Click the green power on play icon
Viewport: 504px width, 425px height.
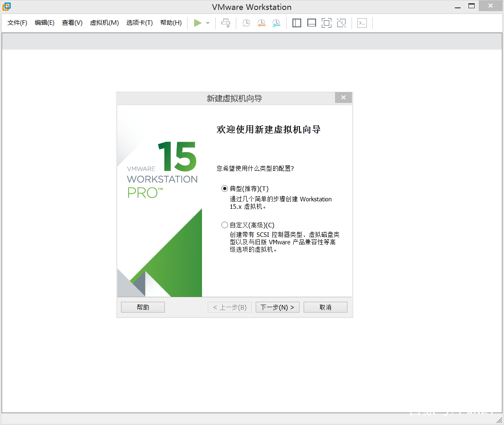coord(198,23)
